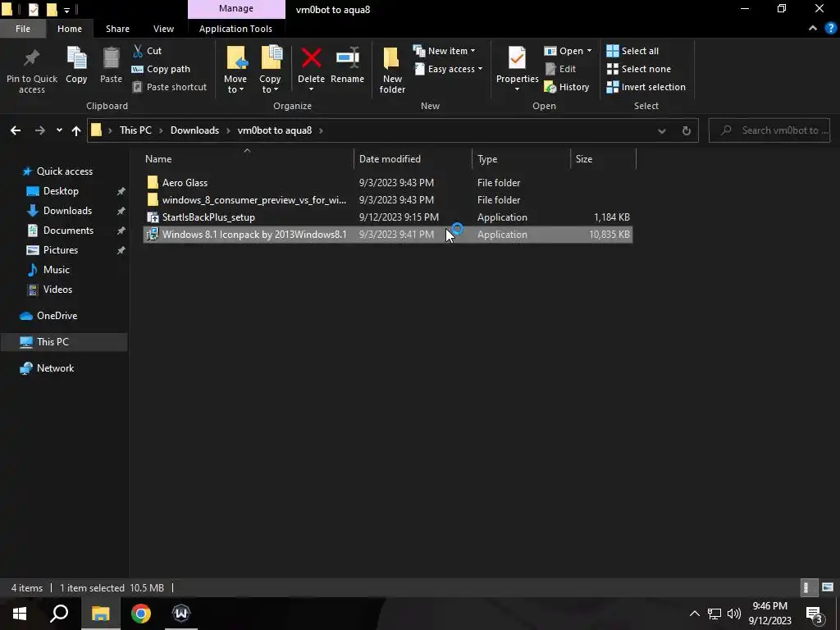Image resolution: width=840 pixels, height=630 pixels.
Task: Refresh the folder view
Action: click(x=687, y=130)
